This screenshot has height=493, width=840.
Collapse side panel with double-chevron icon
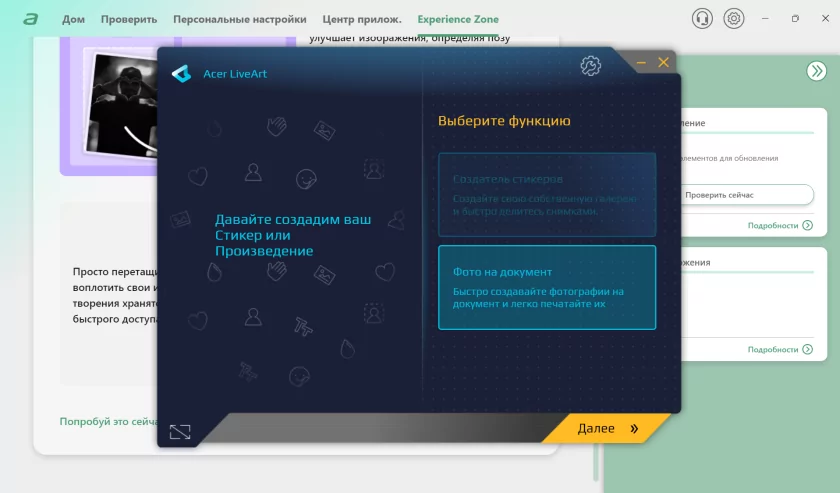(816, 71)
